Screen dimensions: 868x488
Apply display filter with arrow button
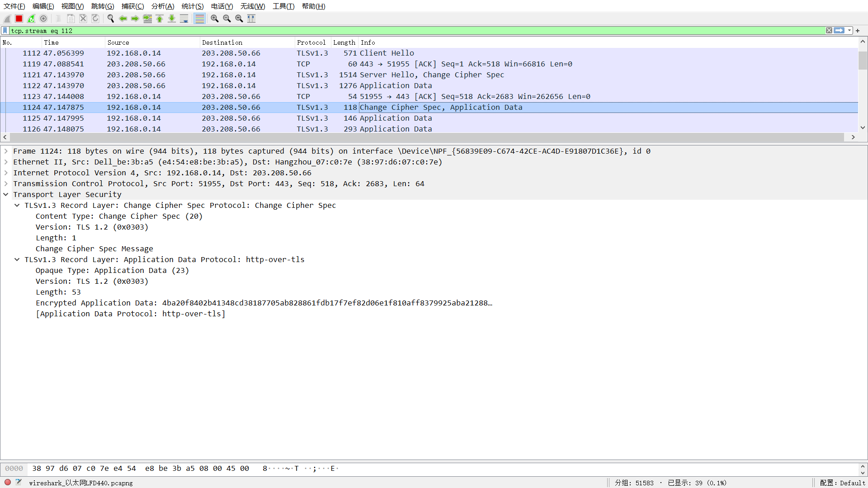(839, 31)
